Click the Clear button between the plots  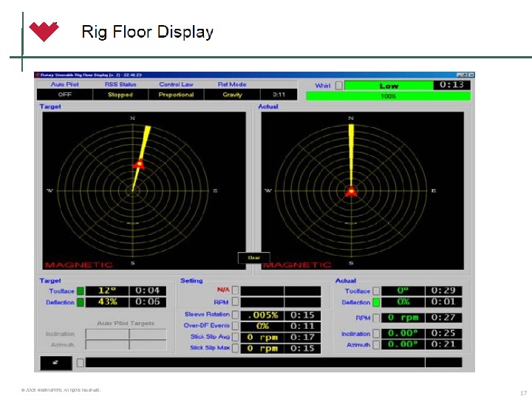[x=254, y=258]
